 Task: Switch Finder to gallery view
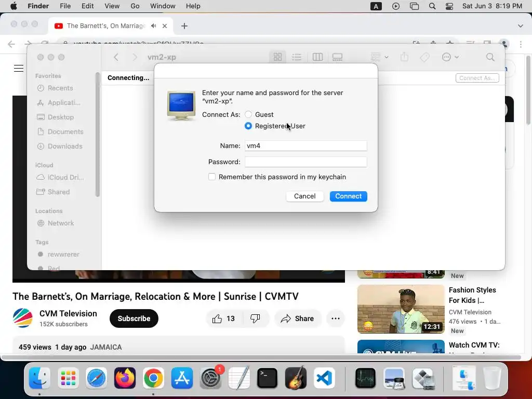click(337, 57)
